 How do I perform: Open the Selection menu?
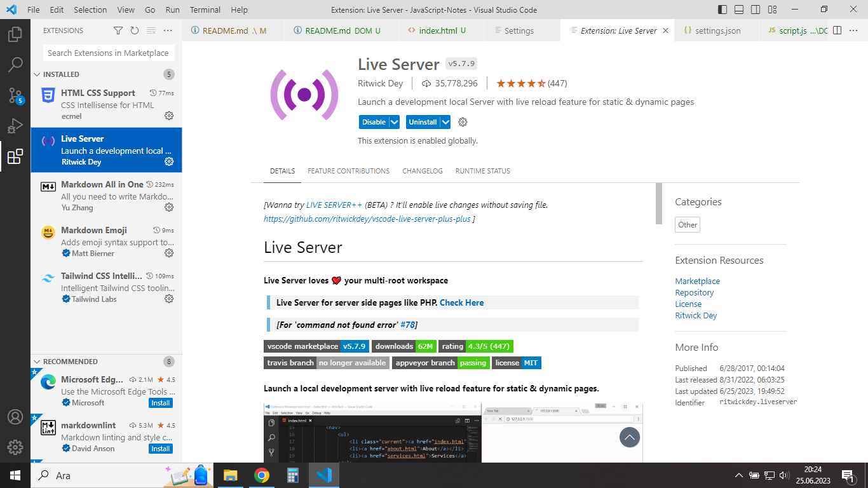[90, 10]
